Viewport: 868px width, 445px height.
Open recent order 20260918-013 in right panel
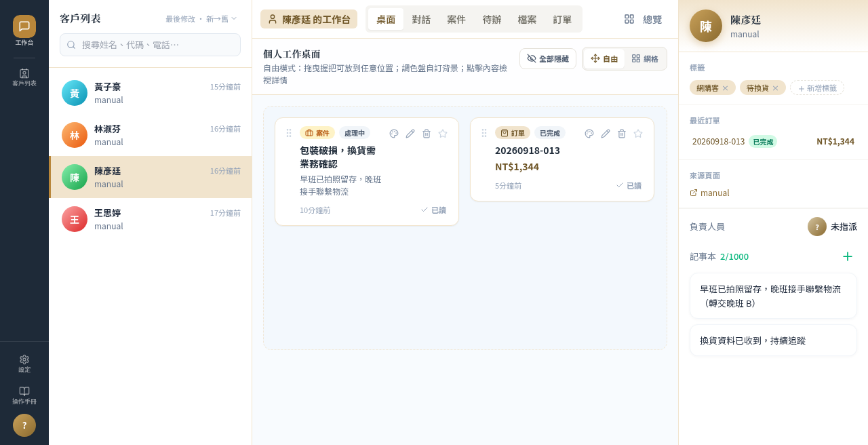click(x=773, y=141)
